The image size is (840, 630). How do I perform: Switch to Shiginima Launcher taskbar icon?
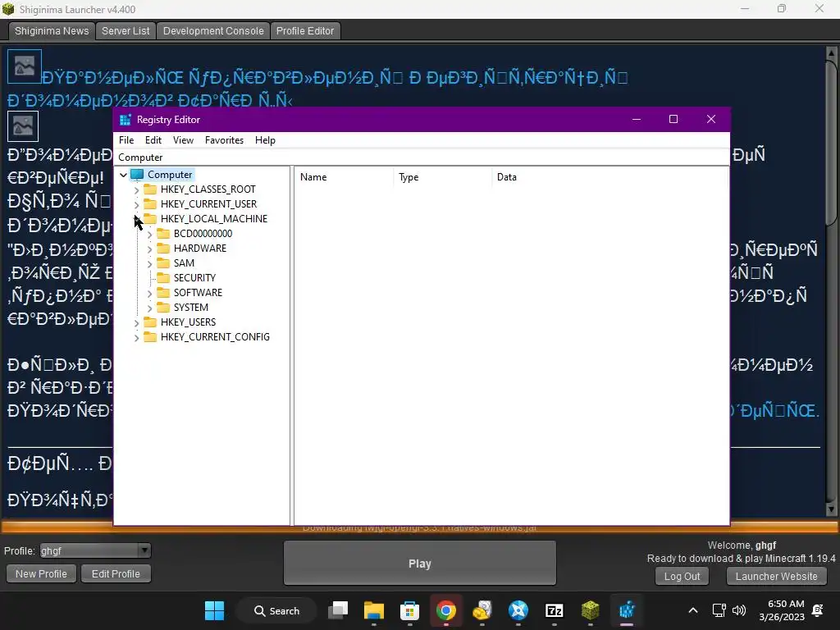(x=590, y=610)
